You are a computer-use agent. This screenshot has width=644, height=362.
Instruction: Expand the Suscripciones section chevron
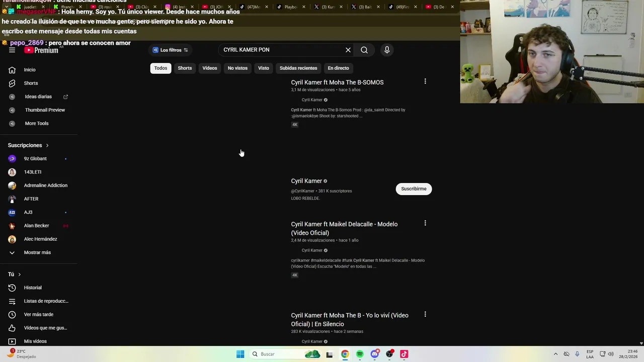pyautogui.click(x=47, y=145)
